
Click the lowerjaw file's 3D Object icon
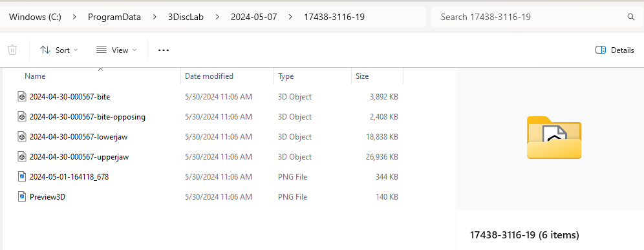tap(22, 137)
